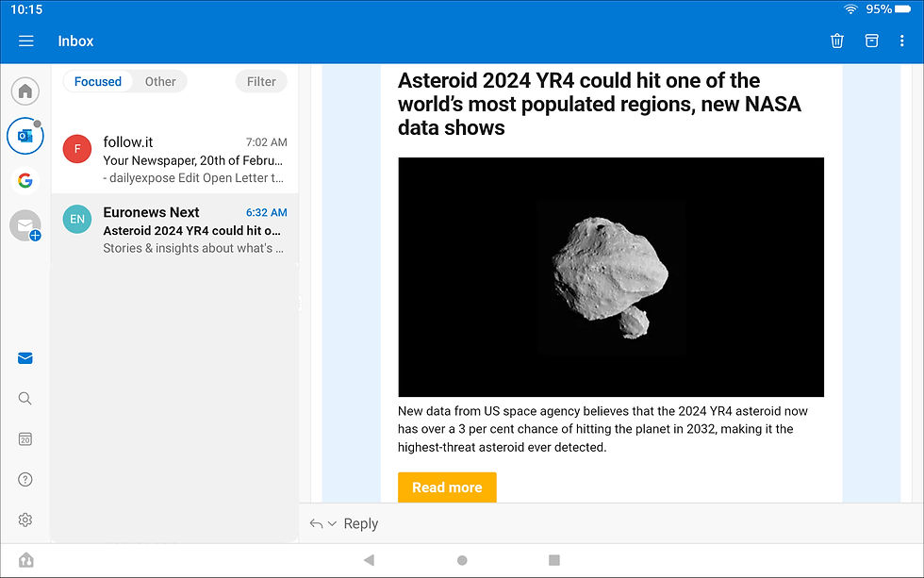Switch to the Outlook account icon
Screen dimensions: 924x578
click(25, 136)
